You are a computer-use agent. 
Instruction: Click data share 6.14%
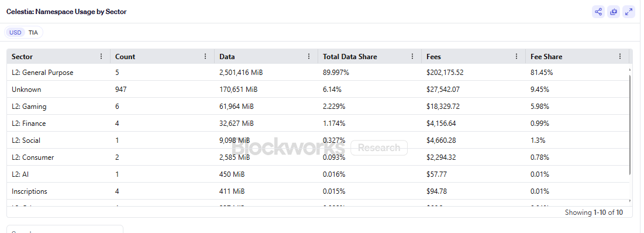[332, 89]
